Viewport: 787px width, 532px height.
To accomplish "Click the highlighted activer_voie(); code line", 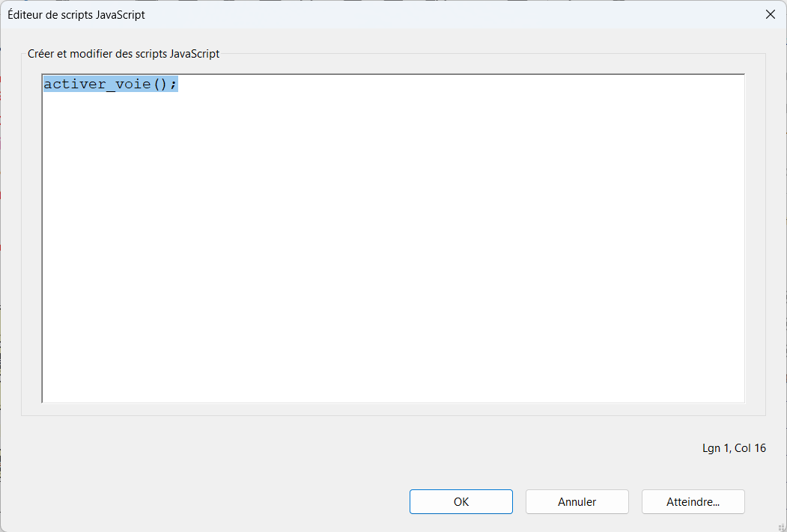I will point(110,84).
